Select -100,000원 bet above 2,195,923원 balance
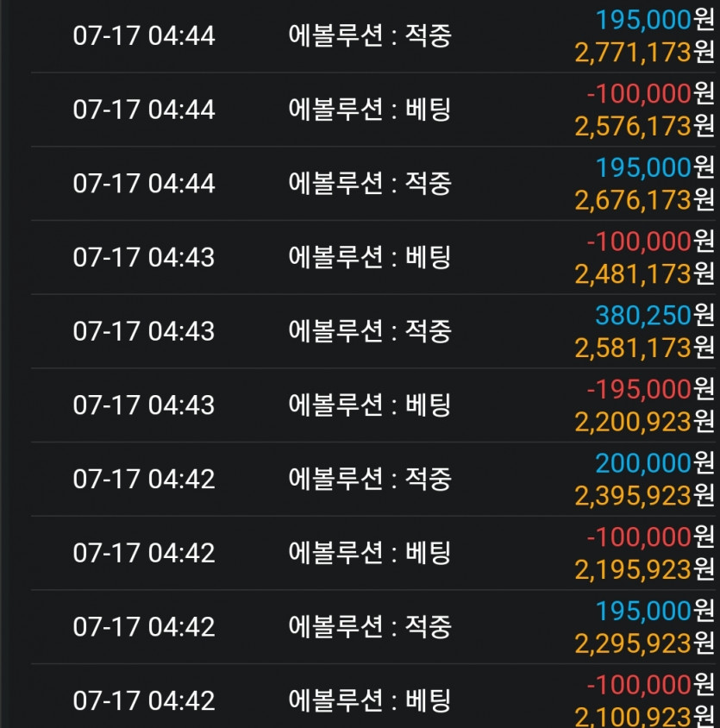Image resolution: width=720 pixels, height=728 pixels. (x=650, y=537)
